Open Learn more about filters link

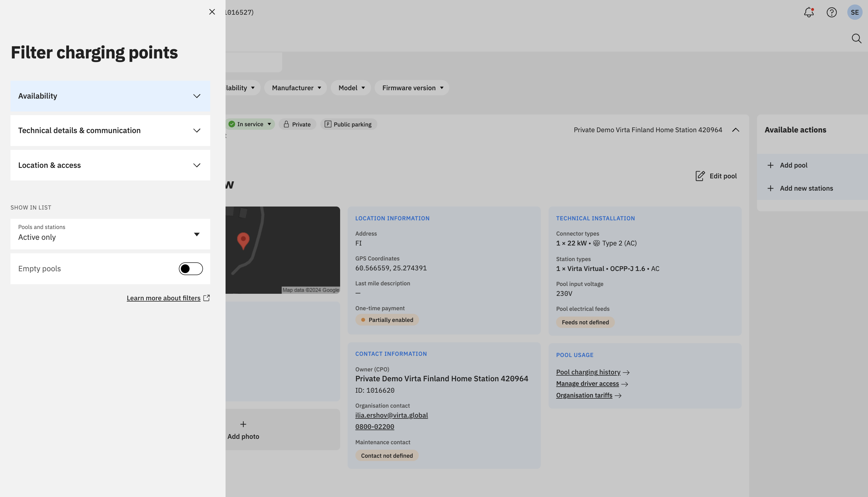[163, 298]
